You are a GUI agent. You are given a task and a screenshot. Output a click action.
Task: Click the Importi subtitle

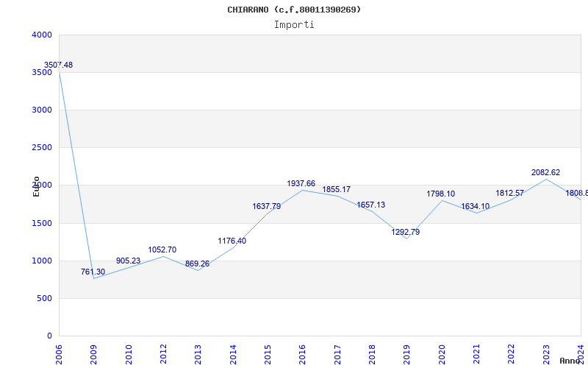tap(294, 25)
